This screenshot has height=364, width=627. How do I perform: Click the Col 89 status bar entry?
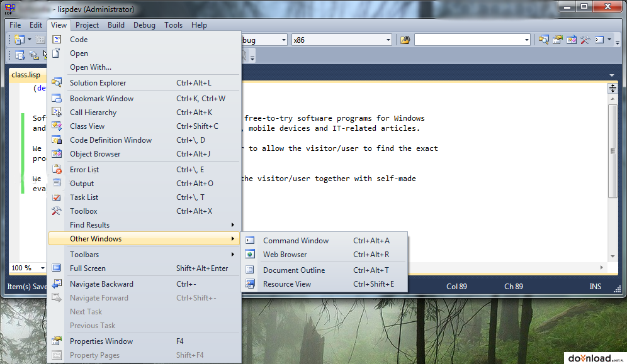point(456,286)
